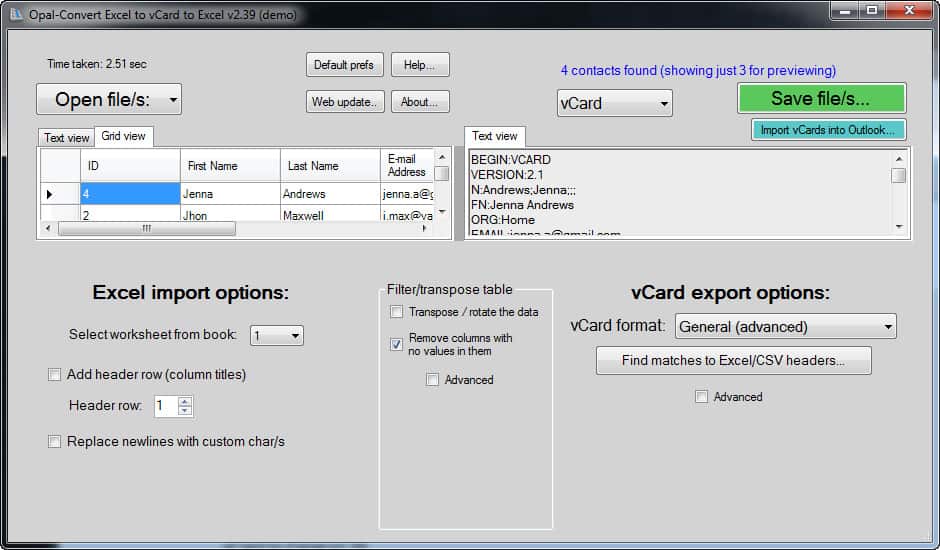Click the Default prefs button
The width and height of the screenshot is (940, 550).
(x=344, y=65)
